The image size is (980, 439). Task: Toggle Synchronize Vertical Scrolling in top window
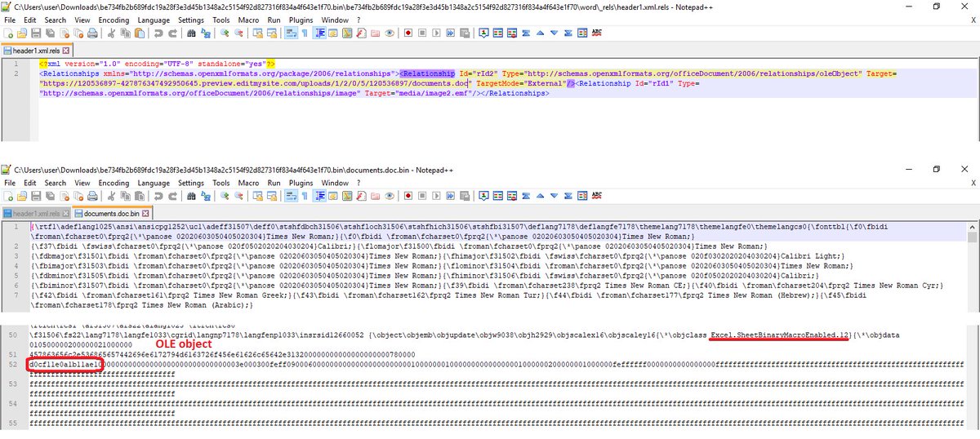258,33
